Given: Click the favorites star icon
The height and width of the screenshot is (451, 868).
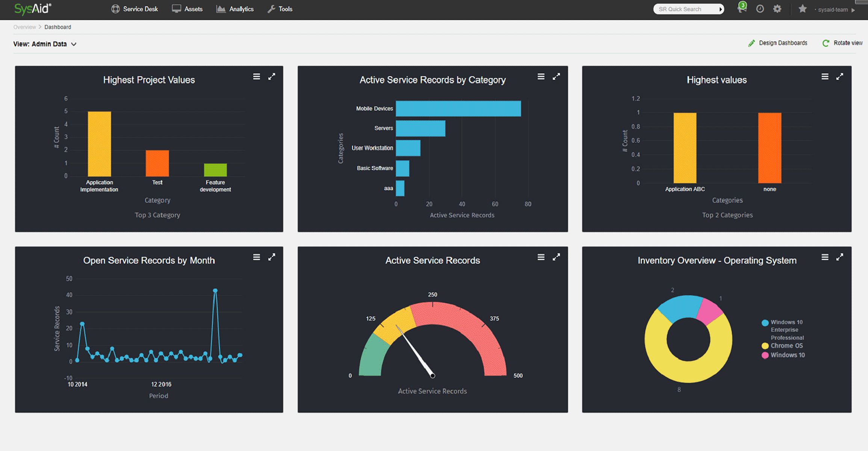Looking at the screenshot, I should 802,9.
